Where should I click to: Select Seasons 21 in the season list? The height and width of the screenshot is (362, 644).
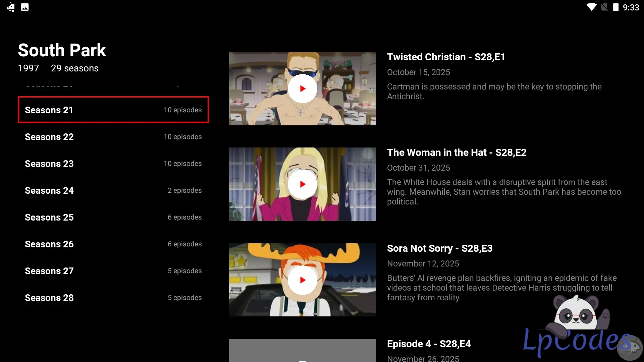(113, 110)
